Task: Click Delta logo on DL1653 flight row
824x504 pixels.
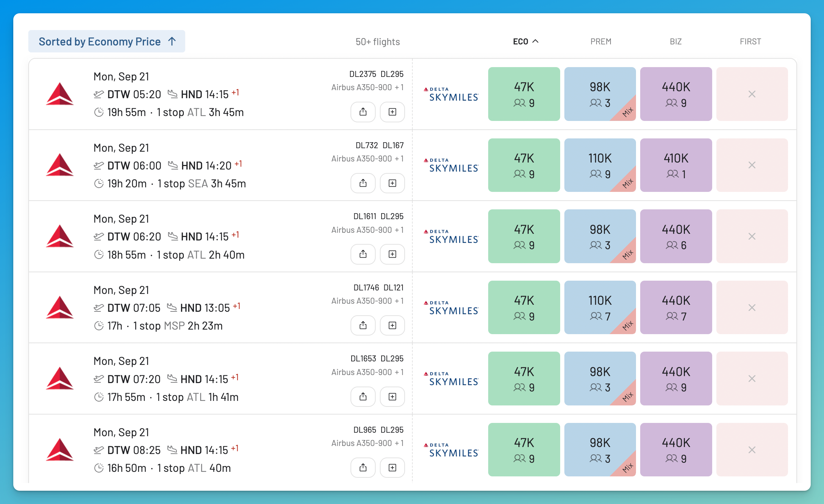Action: (60, 378)
